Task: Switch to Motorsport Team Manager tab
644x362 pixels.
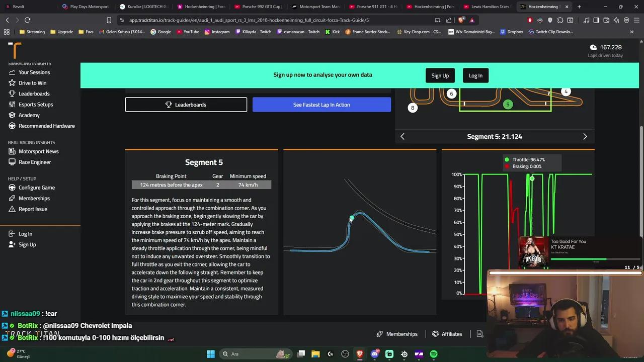Action: point(316,7)
